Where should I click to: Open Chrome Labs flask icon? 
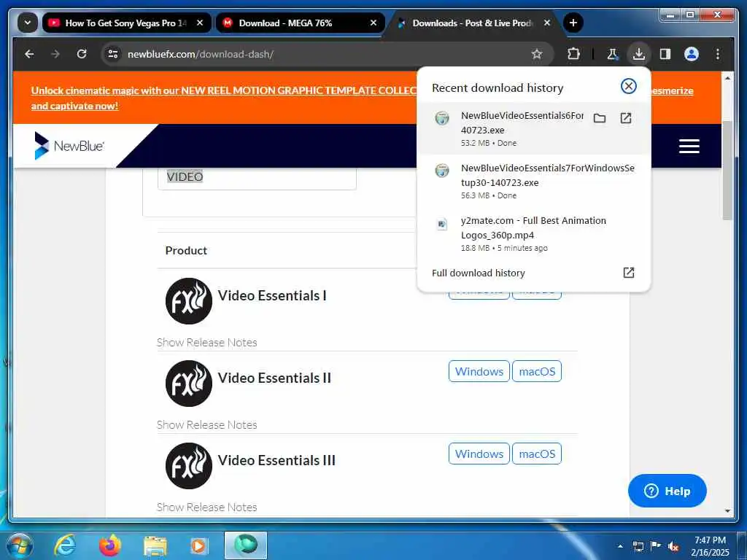[612, 54]
